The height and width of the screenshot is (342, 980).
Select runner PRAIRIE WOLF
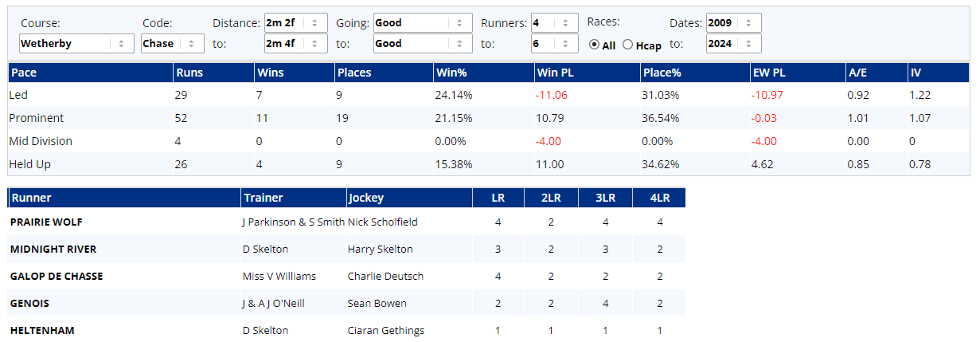pyautogui.click(x=46, y=222)
